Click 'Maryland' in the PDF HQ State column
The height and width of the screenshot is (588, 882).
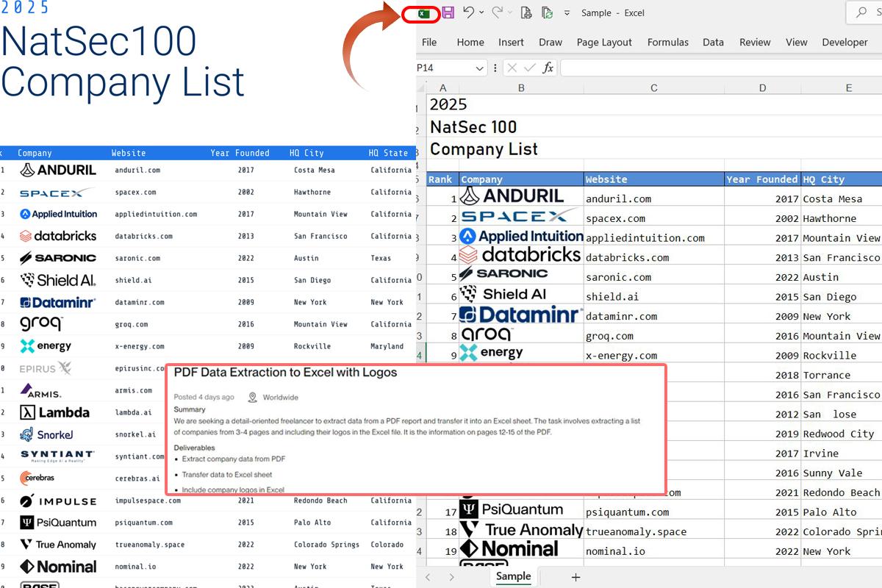[387, 346]
